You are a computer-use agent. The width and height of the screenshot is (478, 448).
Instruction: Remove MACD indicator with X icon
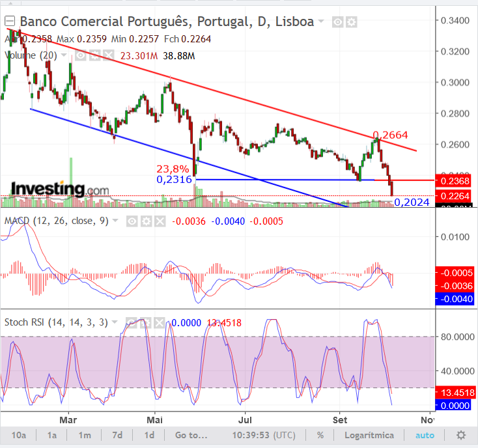(160, 221)
